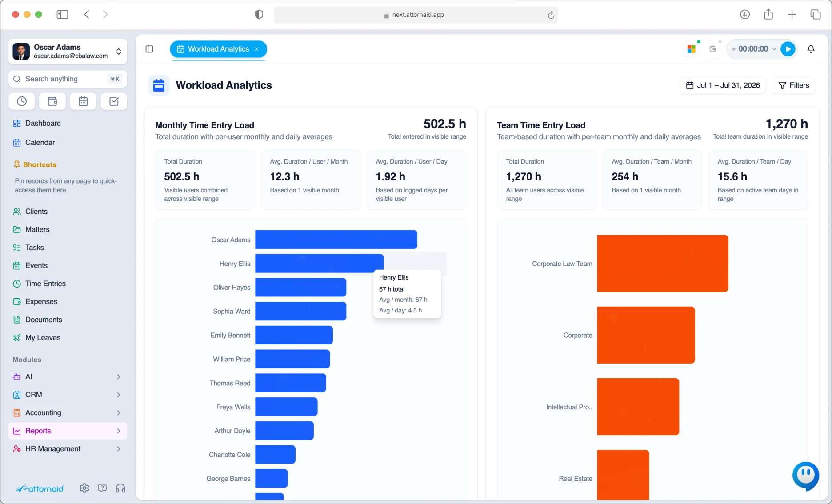The height and width of the screenshot is (504, 832).
Task: Open the chatbot assistant bubble
Action: [x=805, y=475]
